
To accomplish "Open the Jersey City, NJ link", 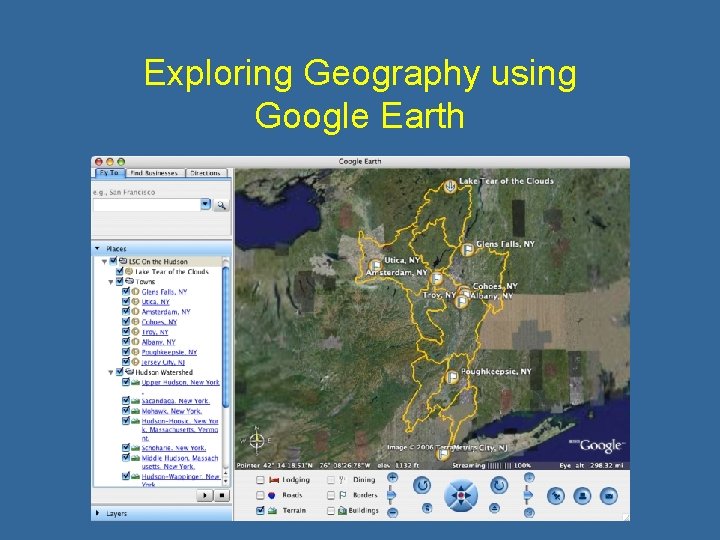I will tap(163, 362).
